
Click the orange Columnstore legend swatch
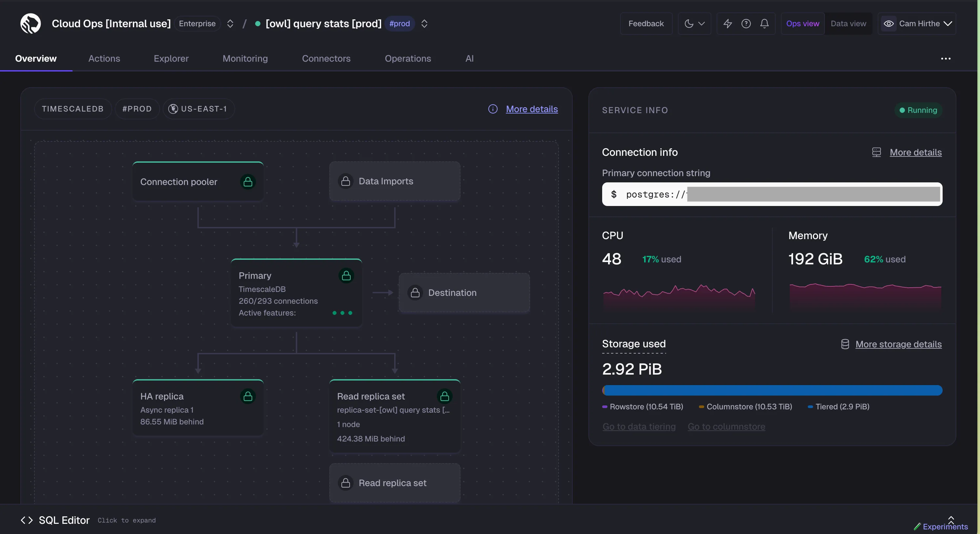[701, 407]
